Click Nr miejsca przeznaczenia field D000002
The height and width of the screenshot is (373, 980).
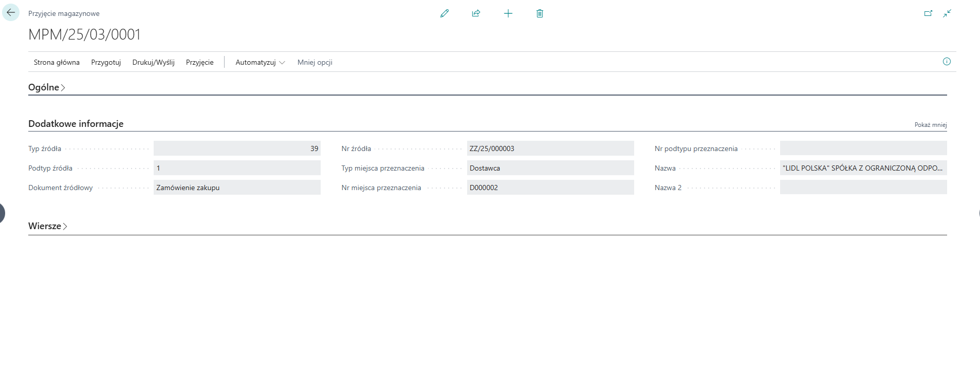tap(550, 188)
